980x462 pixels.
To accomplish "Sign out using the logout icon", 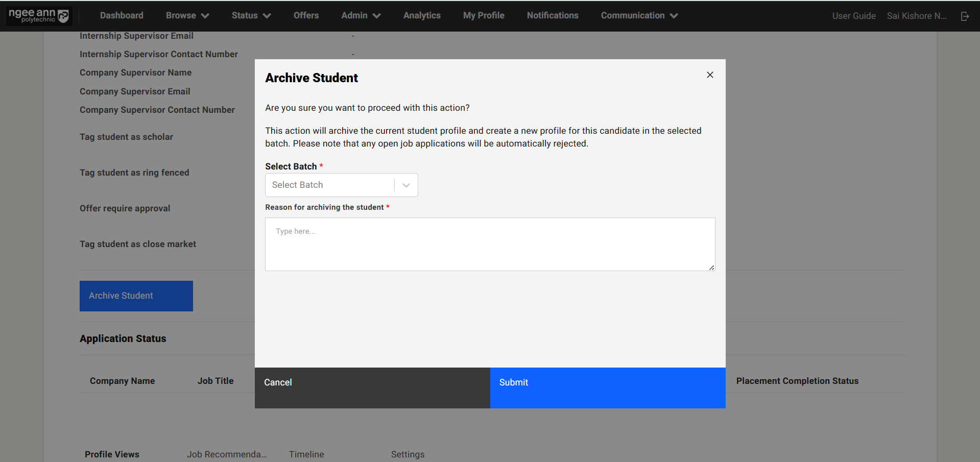I will click(965, 16).
